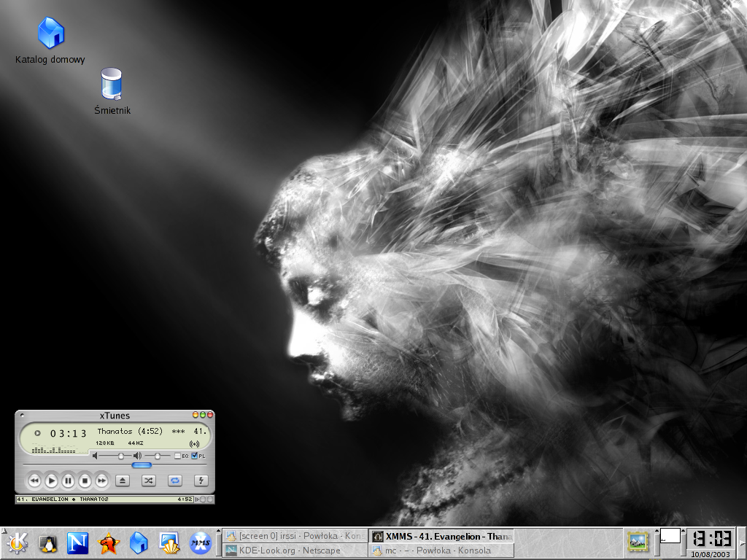
Task: Click the picture frame system tray icon
Action: click(638, 542)
